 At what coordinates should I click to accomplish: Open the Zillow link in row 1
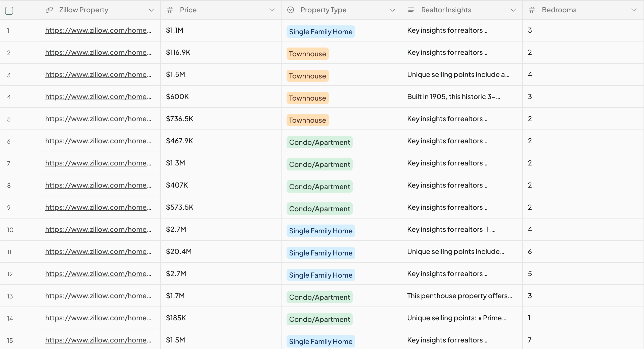[98, 30]
